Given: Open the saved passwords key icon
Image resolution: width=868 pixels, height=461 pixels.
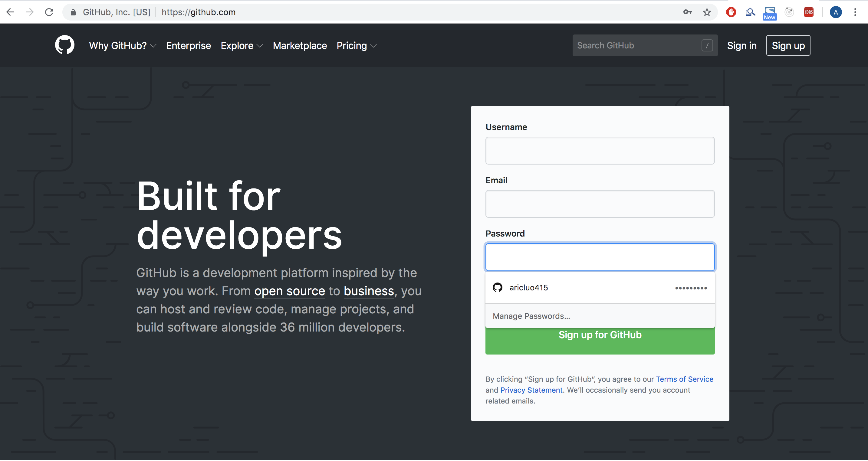Looking at the screenshot, I should click(688, 12).
